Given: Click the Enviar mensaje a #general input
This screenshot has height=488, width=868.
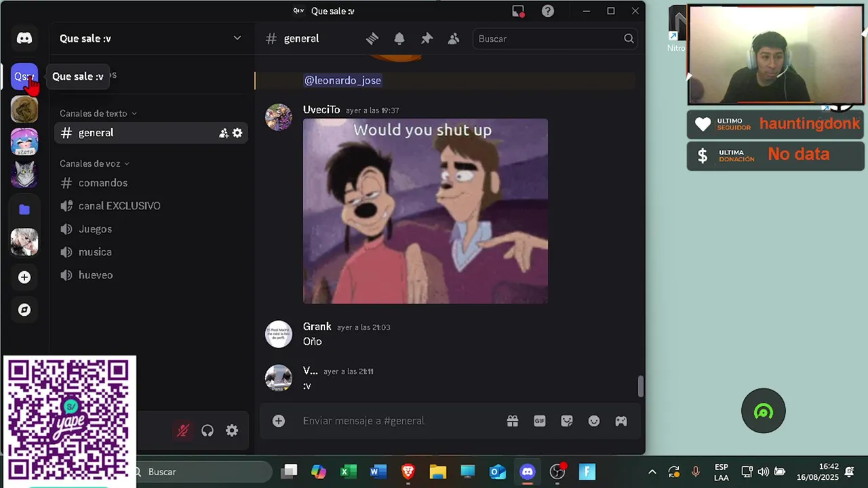Looking at the screenshot, I should click(x=400, y=421).
